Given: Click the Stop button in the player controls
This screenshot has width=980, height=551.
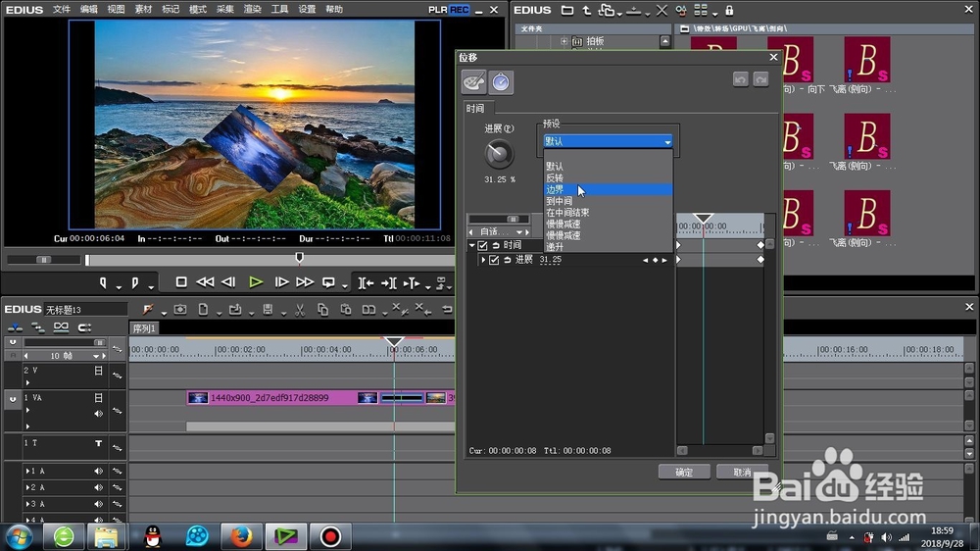Looking at the screenshot, I should tap(181, 282).
